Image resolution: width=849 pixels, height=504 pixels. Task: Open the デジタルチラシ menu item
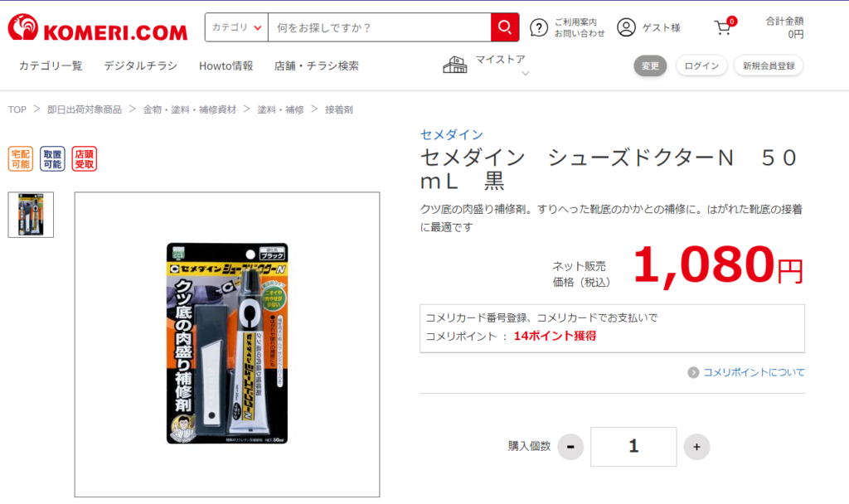point(141,65)
